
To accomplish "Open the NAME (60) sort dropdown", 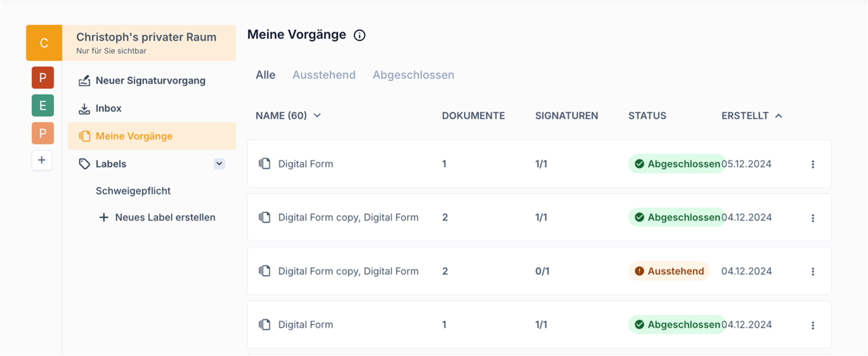I will (x=317, y=116).
